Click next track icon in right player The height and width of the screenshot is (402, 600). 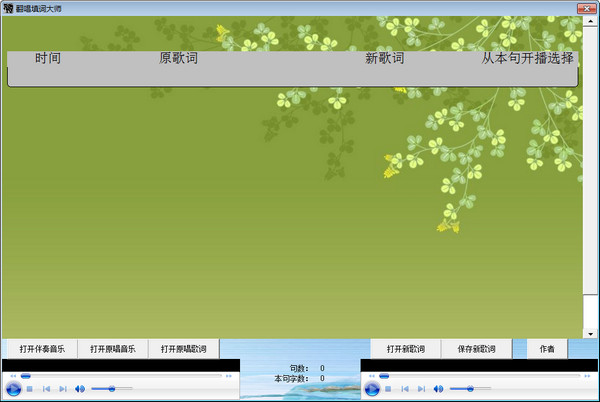[420, 388]
